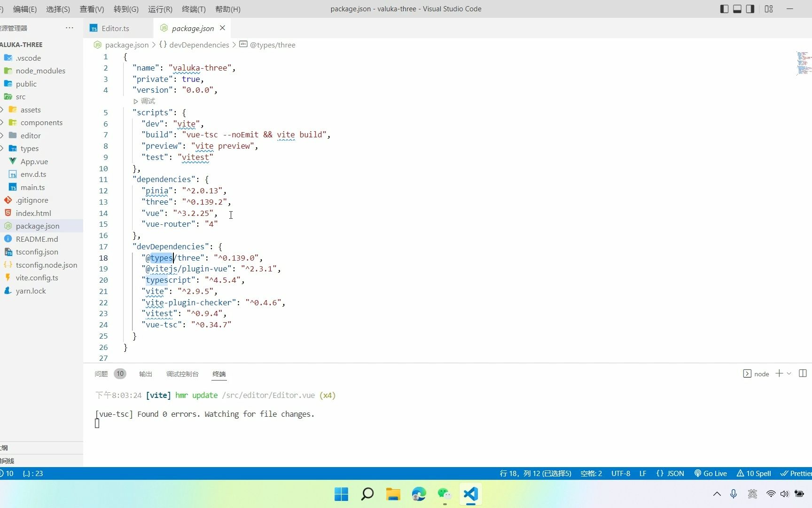
Task: Click @types/three breadcrumb segment
Action: 273,45
